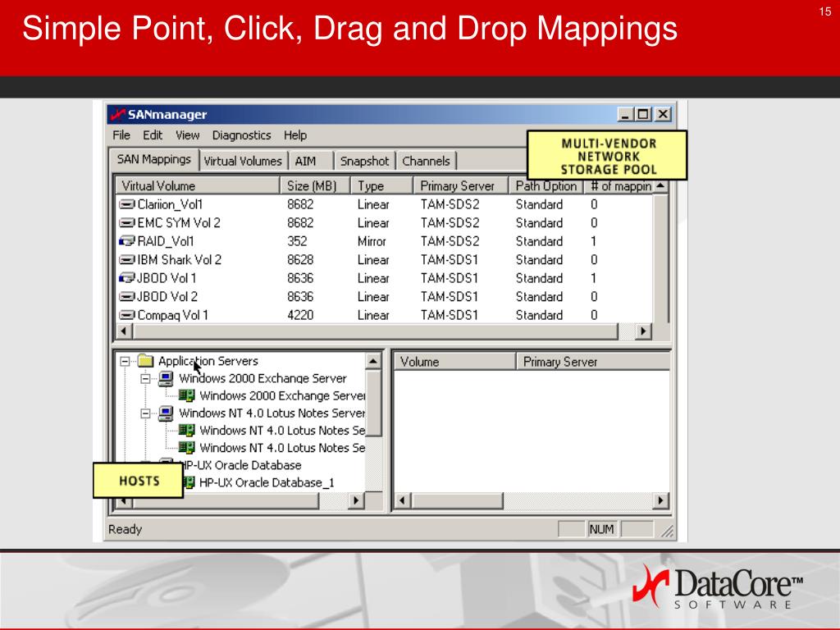Screen dimensions: 840x630
Task: Switch to the Channels tab
Action: (426, 162)
